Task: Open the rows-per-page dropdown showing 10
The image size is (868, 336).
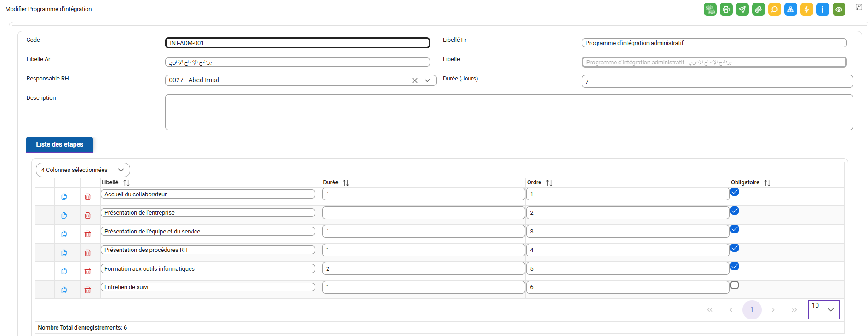Action: (824, 309)
